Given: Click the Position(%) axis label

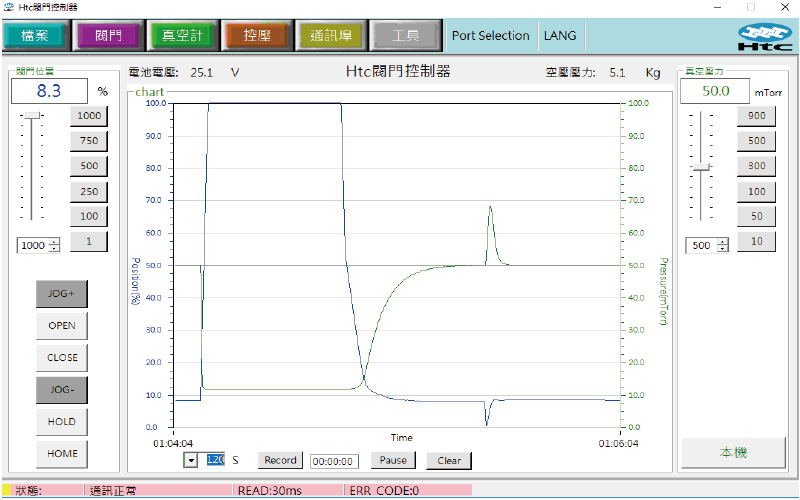Looking at the screenshot, I should coord(135,282).
